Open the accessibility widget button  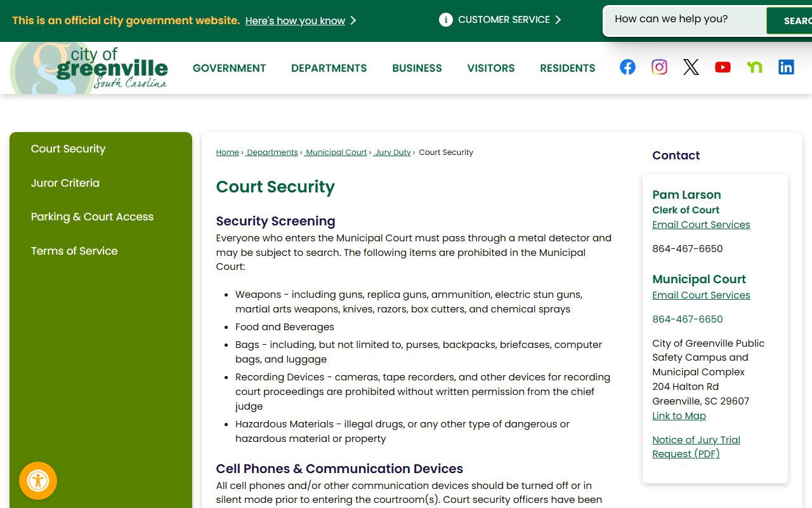[x=38, y=481]
